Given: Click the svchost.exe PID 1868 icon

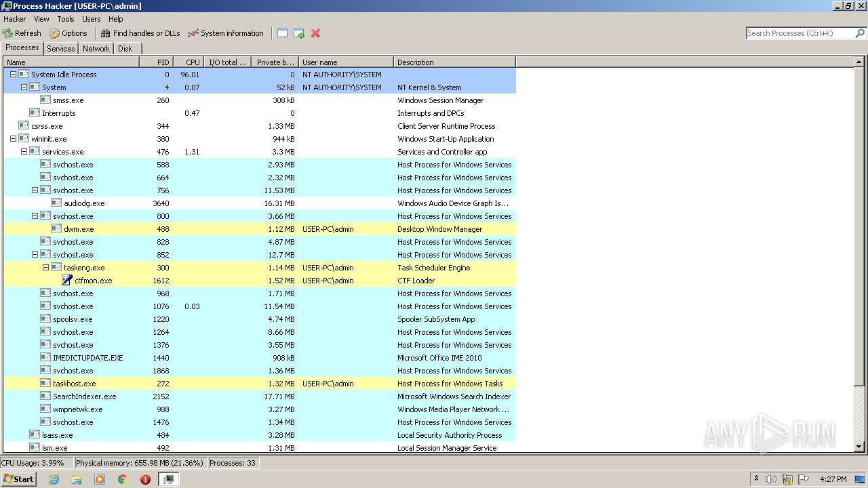Looking at the screenshot, I should click(x=45, y=371).
